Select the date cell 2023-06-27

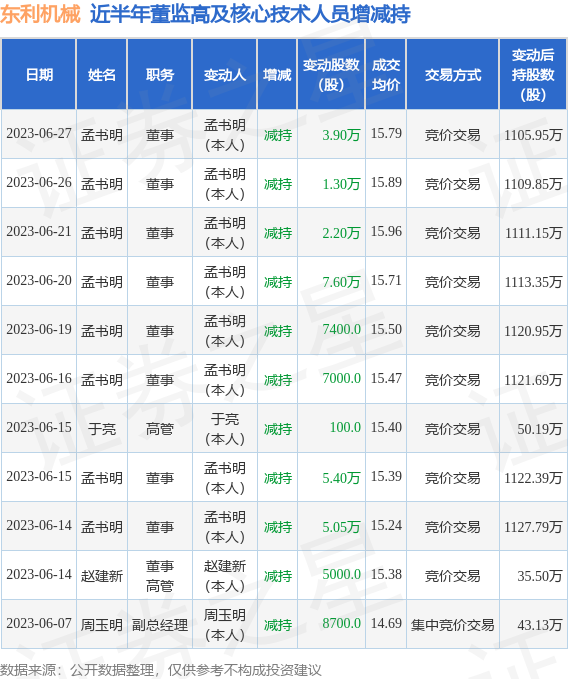click(x=39, y=134)
